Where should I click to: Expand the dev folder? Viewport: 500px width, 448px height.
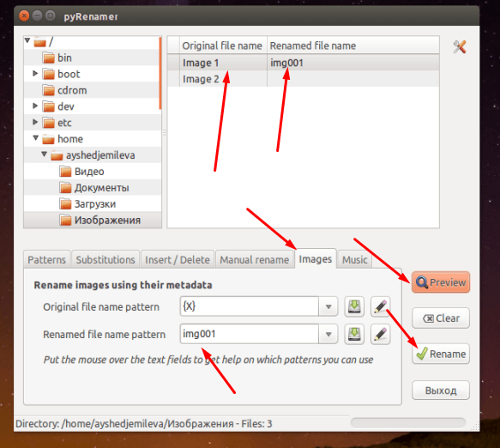[35, 106]
